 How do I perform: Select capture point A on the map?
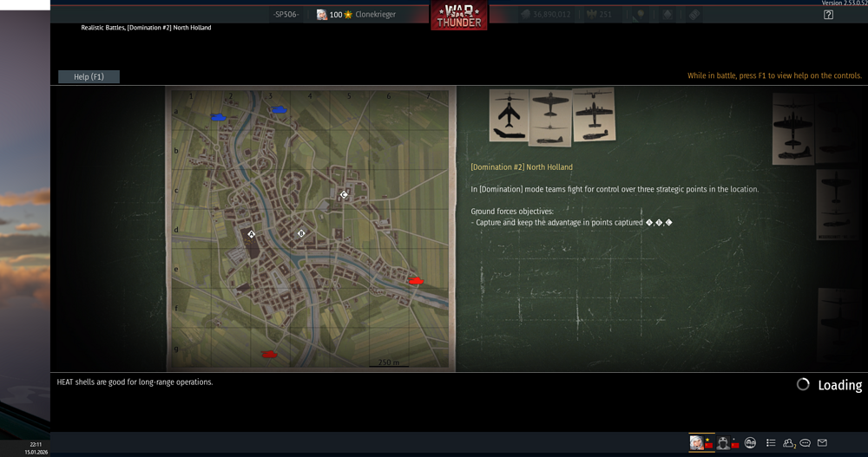coord(252,235)
